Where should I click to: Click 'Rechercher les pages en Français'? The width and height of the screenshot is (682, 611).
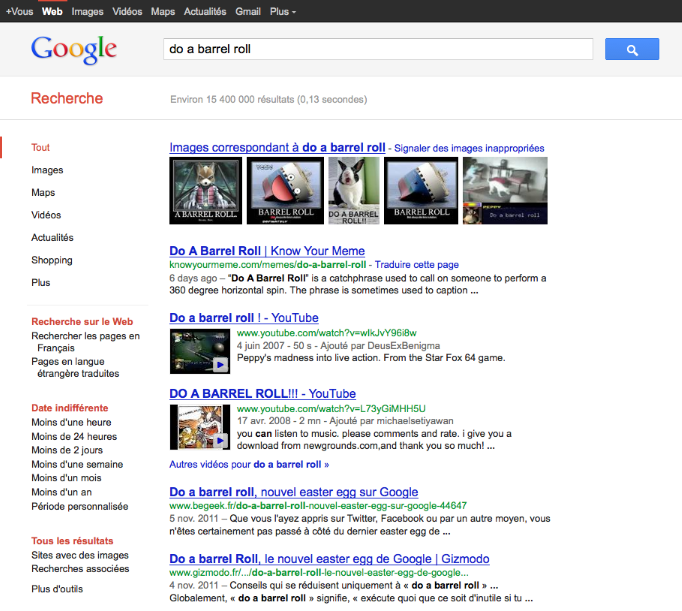pos(85,342)
